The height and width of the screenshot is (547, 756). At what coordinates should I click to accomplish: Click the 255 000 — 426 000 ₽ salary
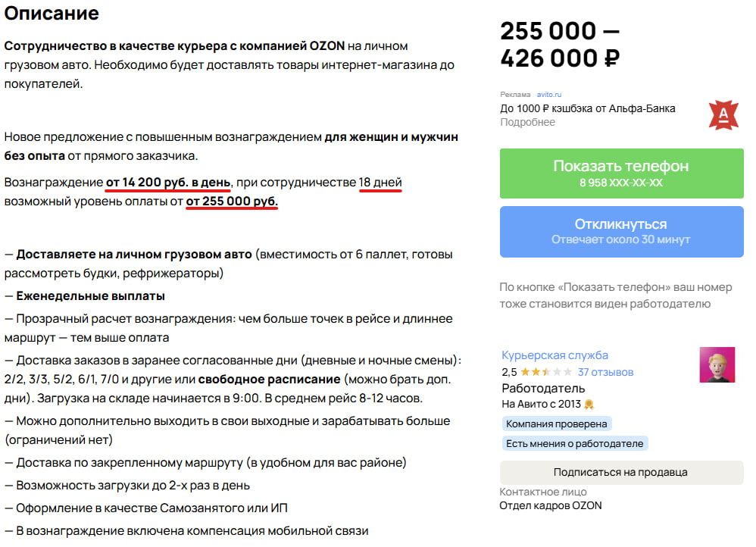coord(561,44)
